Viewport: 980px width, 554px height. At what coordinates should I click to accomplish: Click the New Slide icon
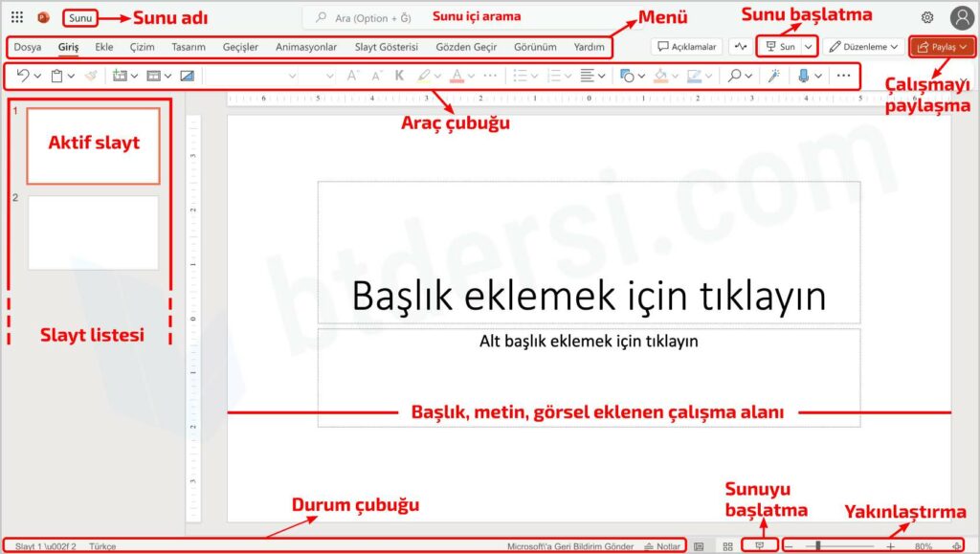point(118,76)
